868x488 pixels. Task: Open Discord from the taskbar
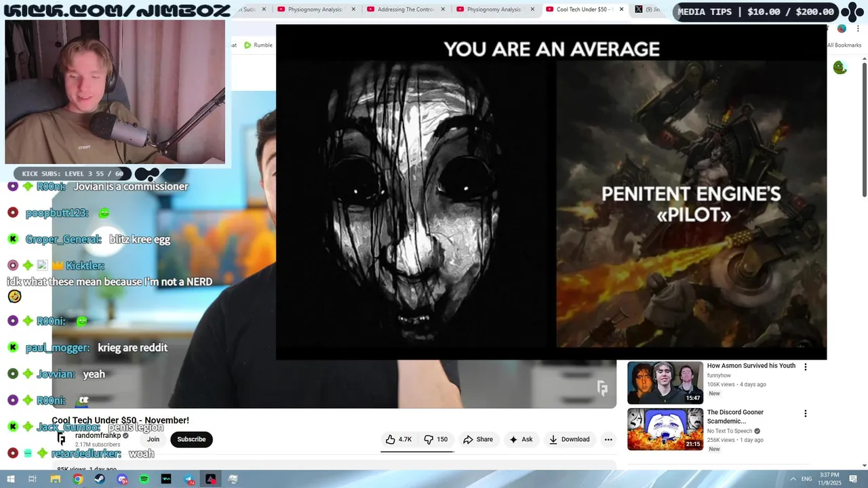coord(122,479)
